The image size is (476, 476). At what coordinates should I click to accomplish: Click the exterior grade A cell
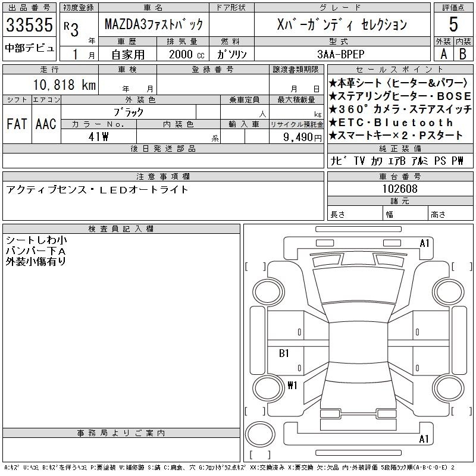point(443,54)
